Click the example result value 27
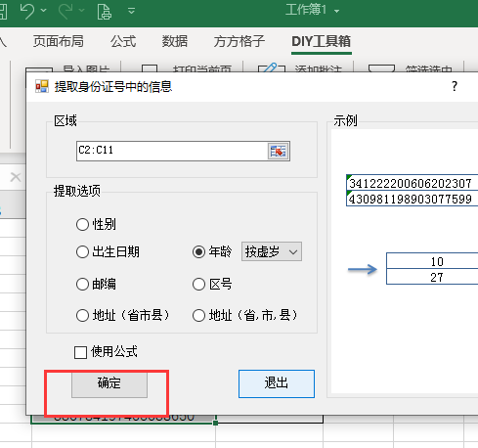478x448 pixels. click(x=437, y=277)
